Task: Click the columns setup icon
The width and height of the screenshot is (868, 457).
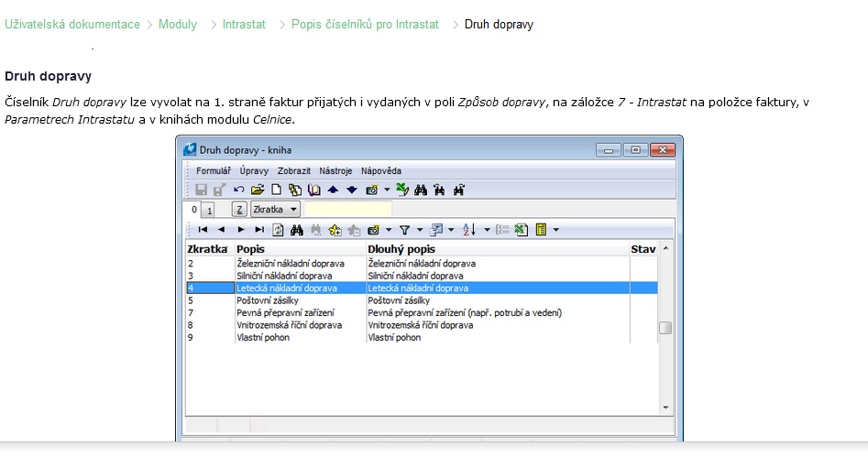Action: pyautogui.click(x=436, y=230)
